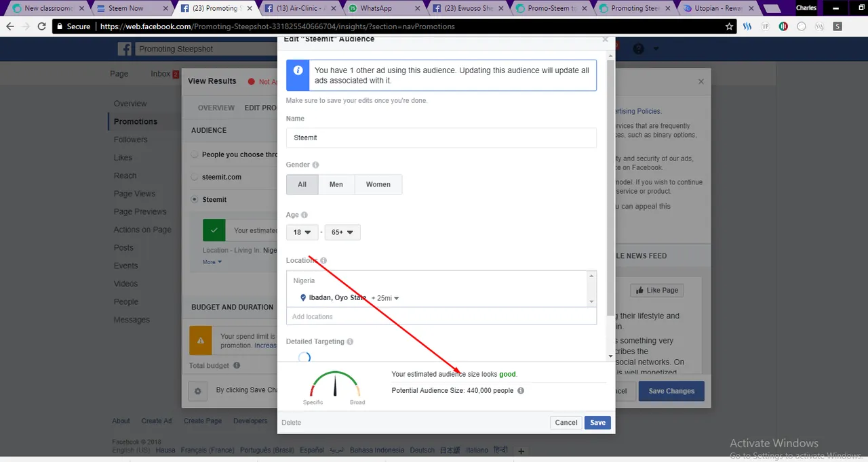Viewport: 868px width, 462px height.
Task: Click the Like Page button
Action: tap(656, 290)
